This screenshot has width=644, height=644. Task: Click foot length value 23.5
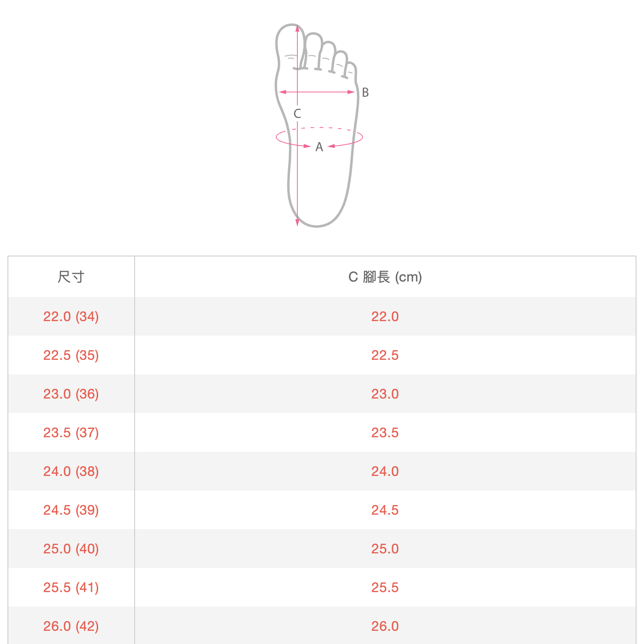click(x=385, y=432)
